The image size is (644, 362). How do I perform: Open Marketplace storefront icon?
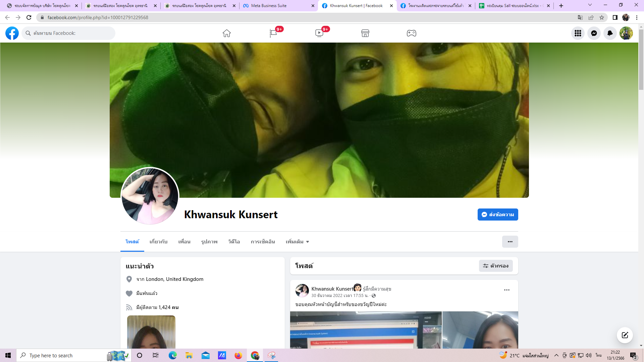click(365, 33)
